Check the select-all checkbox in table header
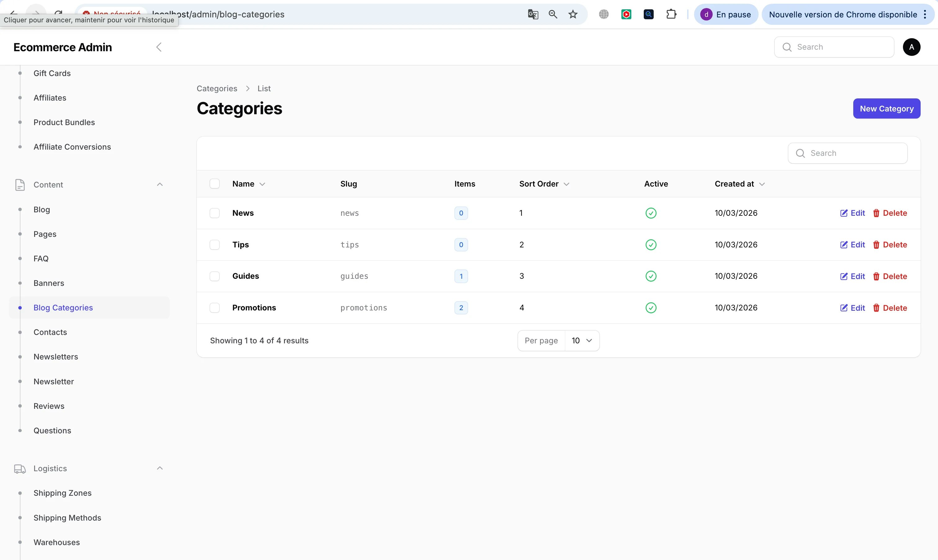Image resolution: width=938 pixels, height=560 pixels. click(x=215, y=183)
